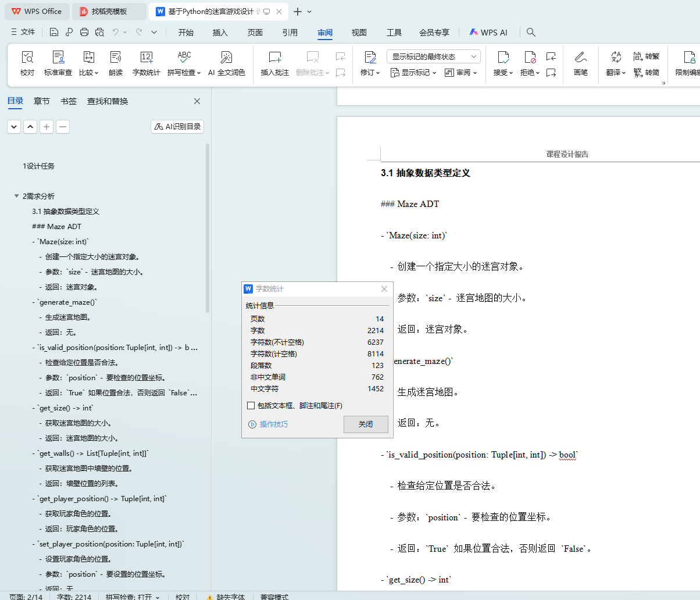This screenshot has width=700, height=600.
Task: Close the navigation side panel
Action: point(197,101)
